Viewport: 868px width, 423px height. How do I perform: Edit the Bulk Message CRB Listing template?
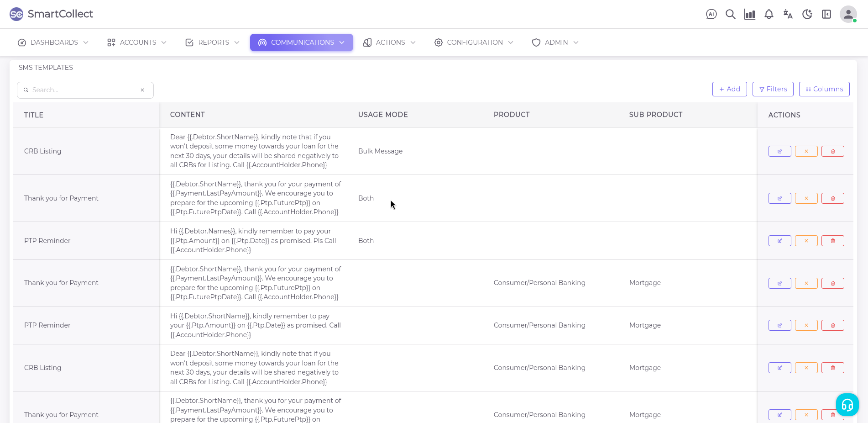779,151
